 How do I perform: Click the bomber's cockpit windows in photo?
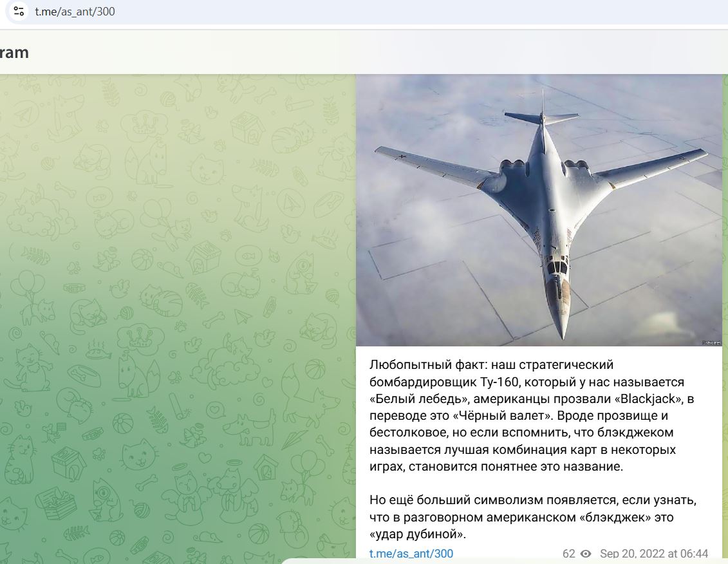(x=557, y=268)
